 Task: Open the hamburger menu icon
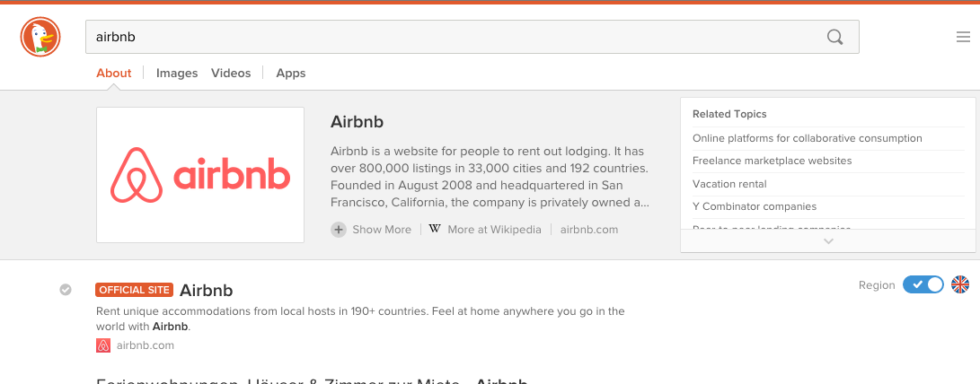pos(963,38)
